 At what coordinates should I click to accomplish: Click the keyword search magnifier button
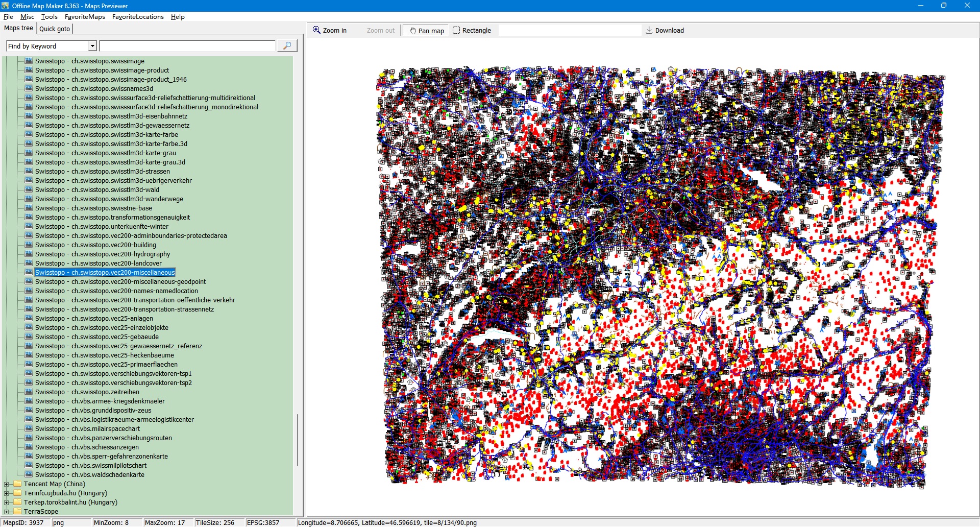[x=287, y=46]
